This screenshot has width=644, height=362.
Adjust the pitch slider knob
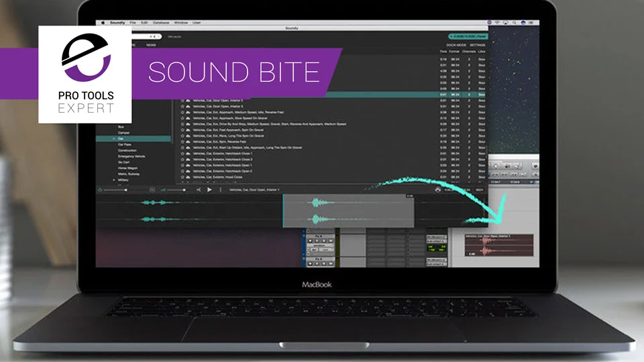coord(125,190)
